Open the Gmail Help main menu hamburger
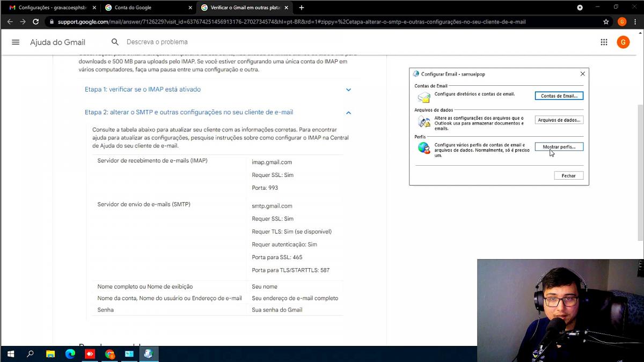This screenshot has width=644, height=362. pos(16,42)
